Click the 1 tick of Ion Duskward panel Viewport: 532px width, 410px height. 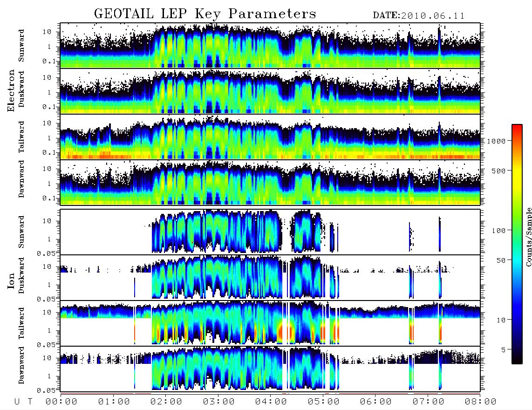(49, 285)
